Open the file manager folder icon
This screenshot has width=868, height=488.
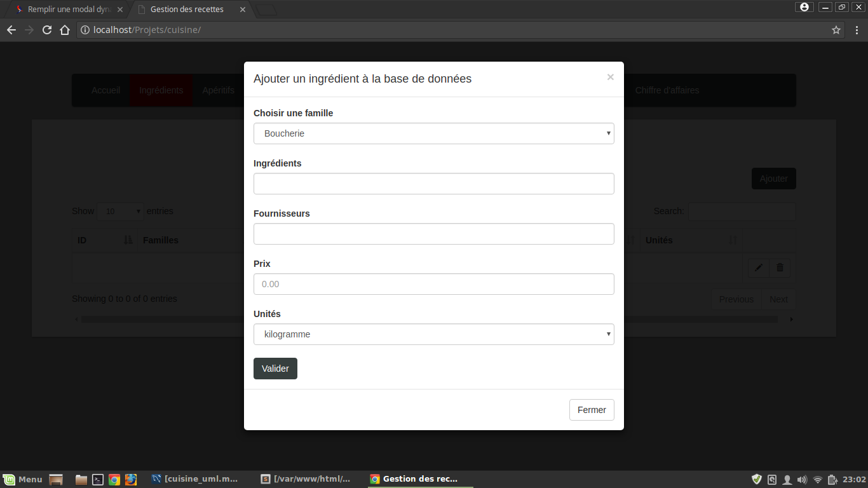click(x=81, y=480)
